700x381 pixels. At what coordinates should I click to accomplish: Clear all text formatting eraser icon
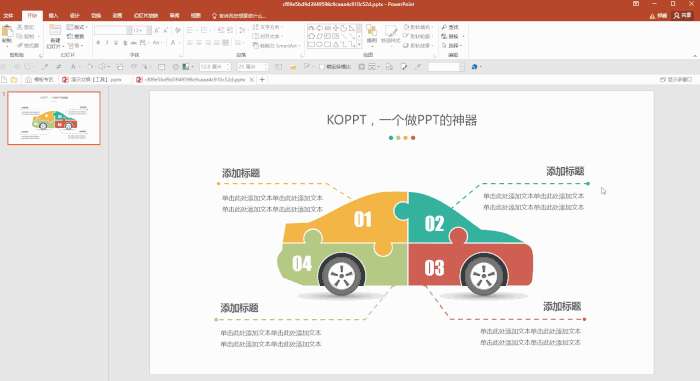178,30
